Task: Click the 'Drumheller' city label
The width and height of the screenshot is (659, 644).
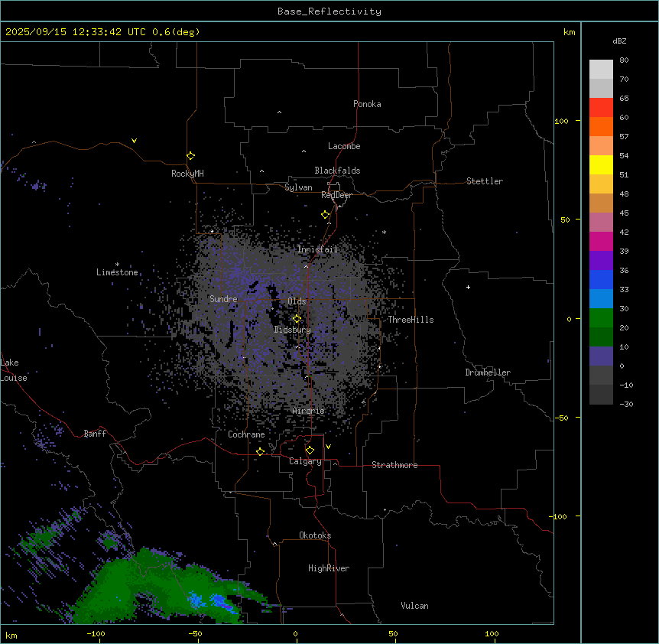Action: (x=488, y=372)
